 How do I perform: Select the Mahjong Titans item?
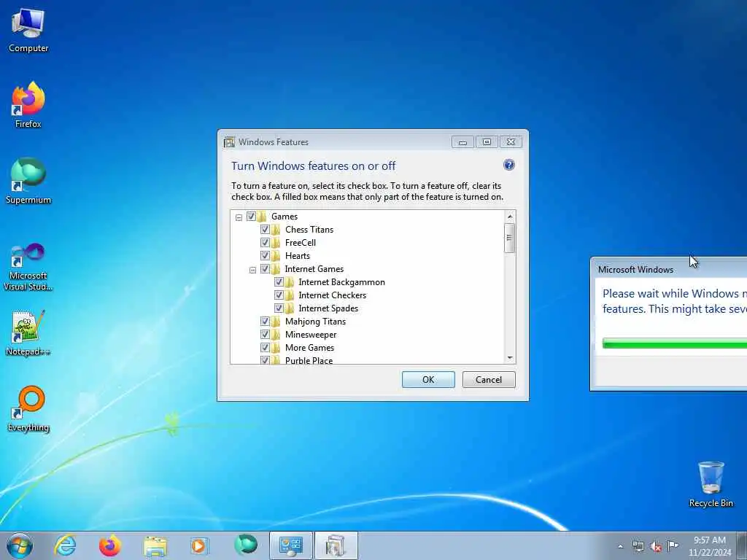[315, 322]
